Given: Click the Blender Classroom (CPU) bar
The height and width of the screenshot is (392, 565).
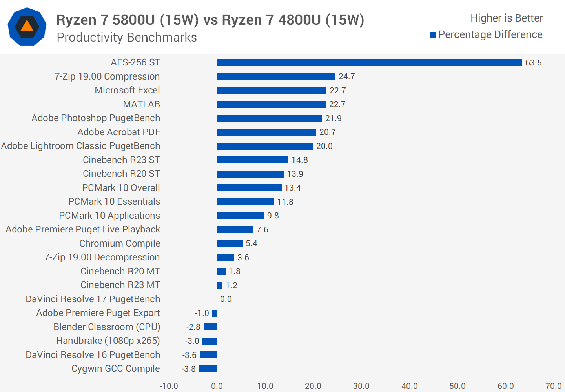Looking at the screenshot, I should click(210, 327).
